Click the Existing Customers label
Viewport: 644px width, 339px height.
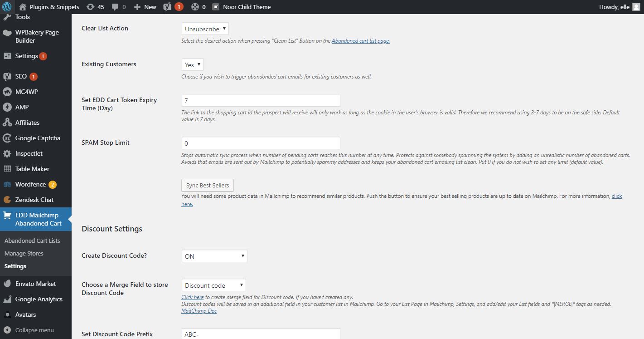[109, 64]
